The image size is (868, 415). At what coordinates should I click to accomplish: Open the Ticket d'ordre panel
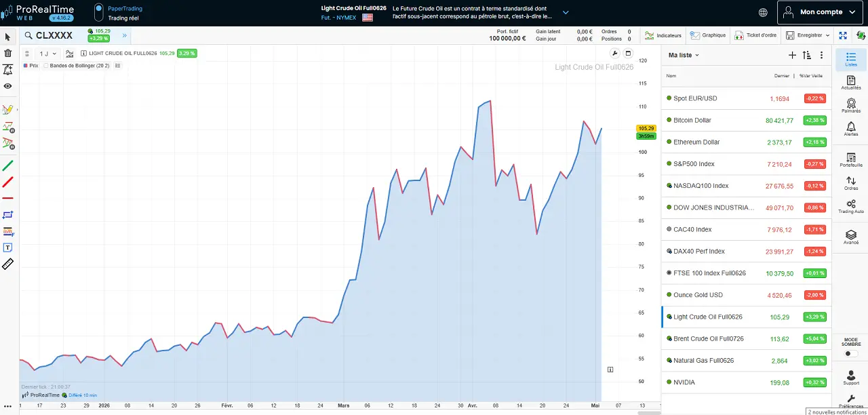(x=755, y=35)
